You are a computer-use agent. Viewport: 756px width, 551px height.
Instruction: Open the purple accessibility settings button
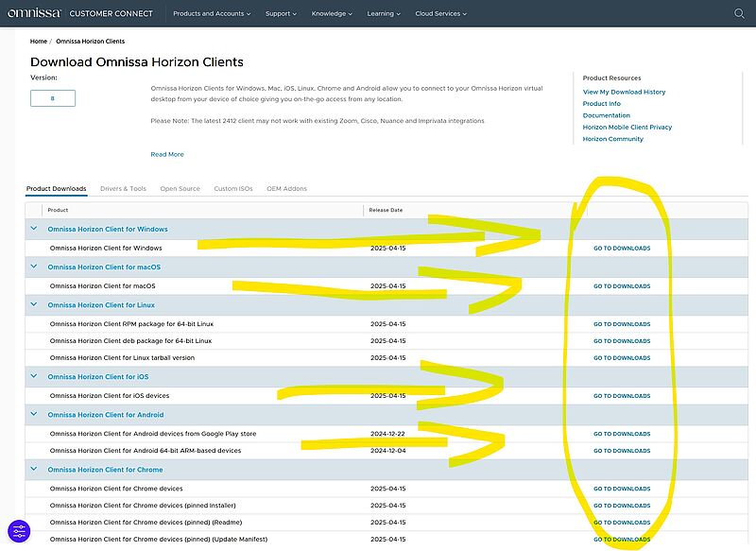point(19,532)
